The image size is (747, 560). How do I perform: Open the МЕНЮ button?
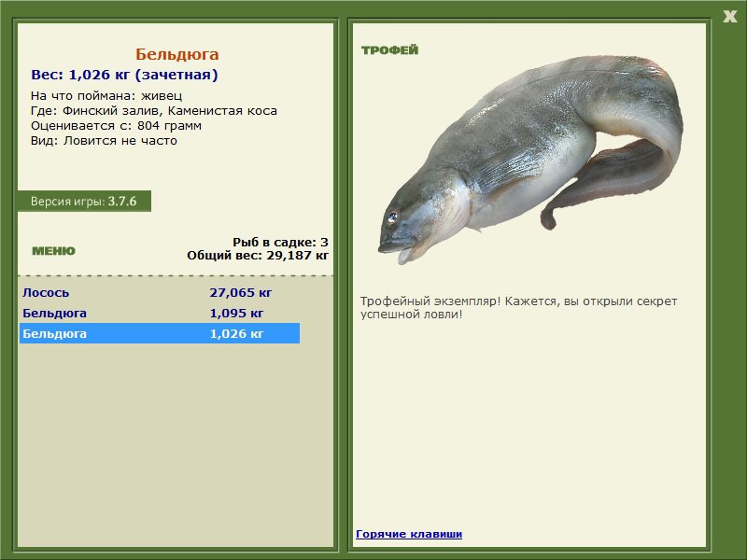pos(53,251)
